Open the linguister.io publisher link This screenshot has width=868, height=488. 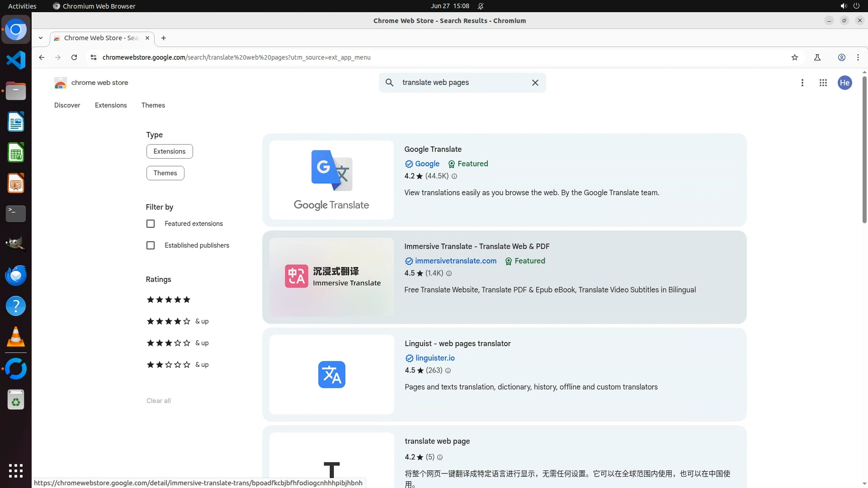(434, 358)
